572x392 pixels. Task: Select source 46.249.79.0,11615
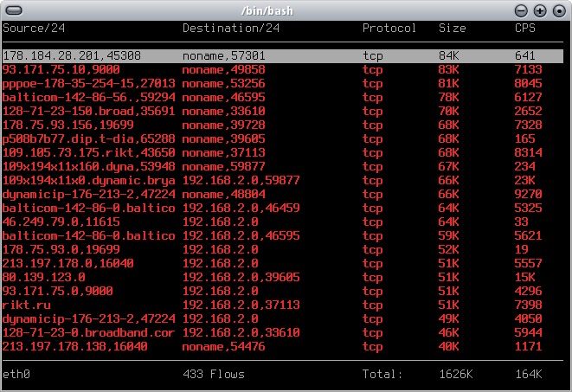(x=61, y=222)
